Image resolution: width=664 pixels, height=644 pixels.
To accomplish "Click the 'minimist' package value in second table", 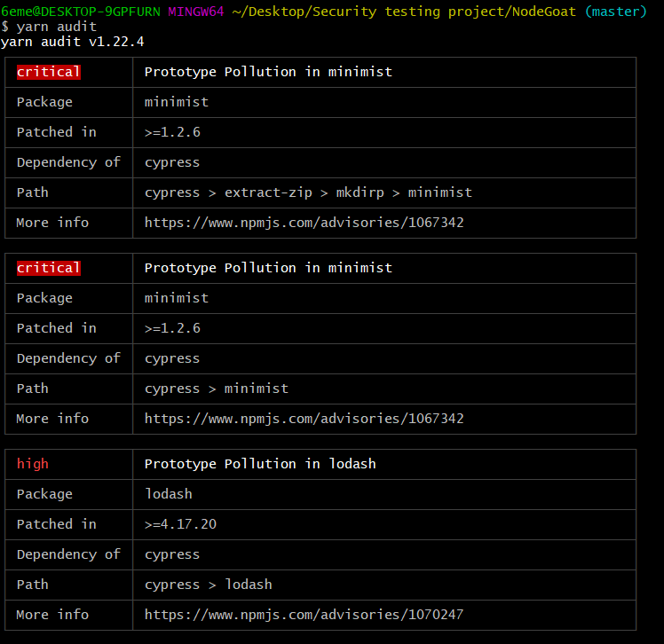I will pyautogui.click(x=177, y=298).
